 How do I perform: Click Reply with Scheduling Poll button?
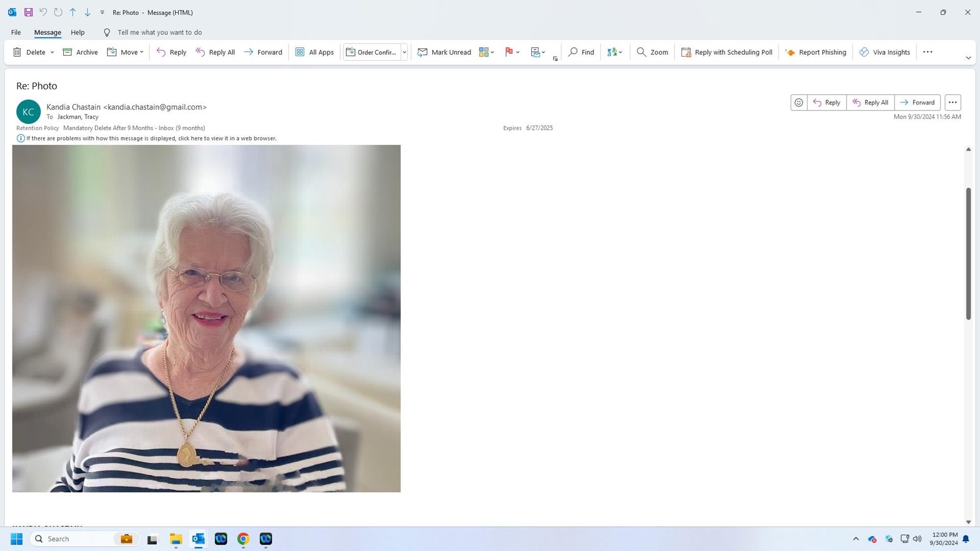click(726, 52)
